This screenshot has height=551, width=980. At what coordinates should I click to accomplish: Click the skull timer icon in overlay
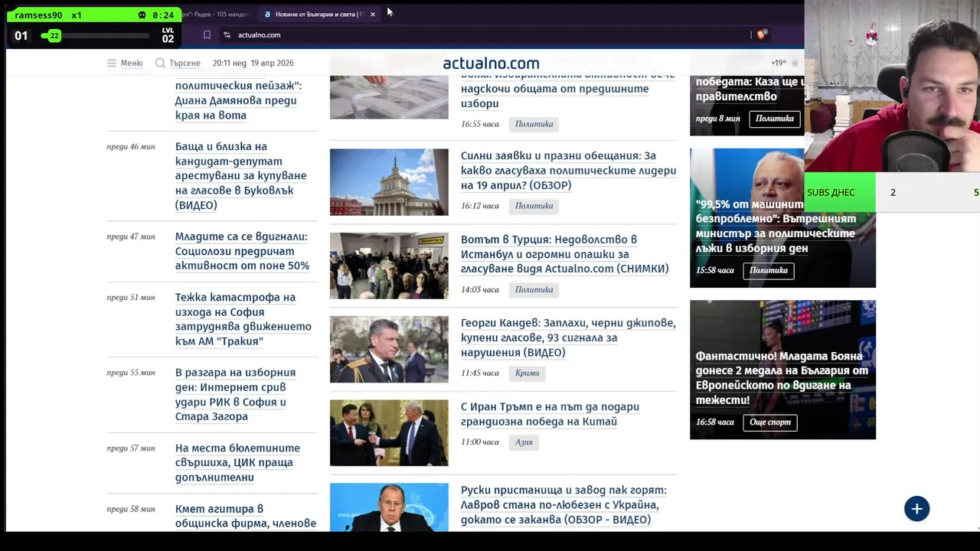(142, 15)
